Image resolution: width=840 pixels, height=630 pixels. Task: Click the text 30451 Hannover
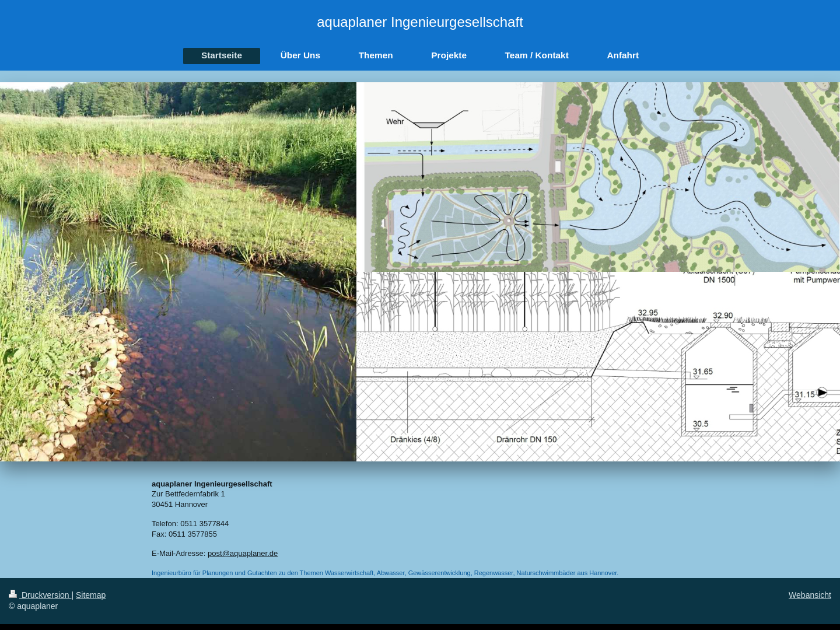tap(180, 505)
